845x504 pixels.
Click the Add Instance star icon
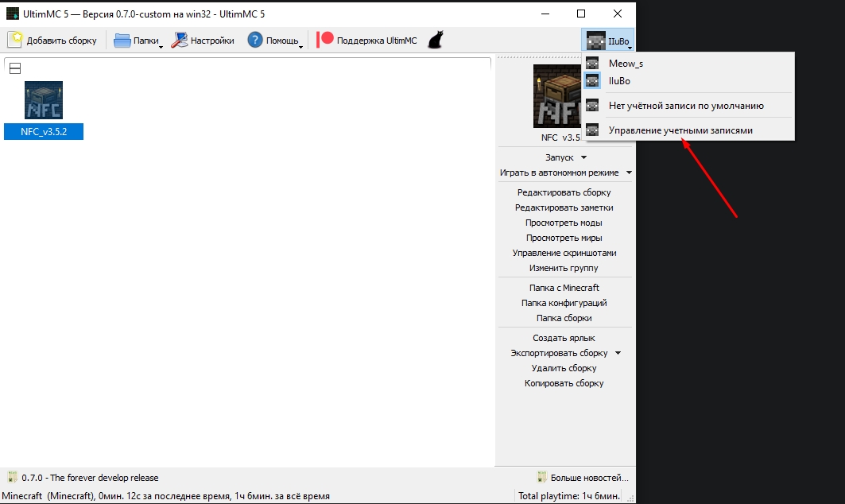(x=16, y=40)
